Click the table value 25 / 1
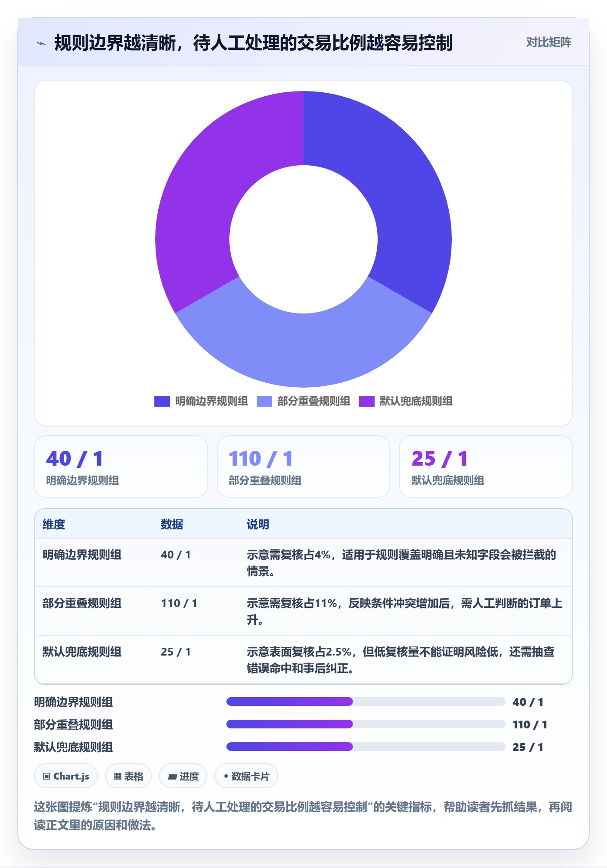Screen dimensions: 607x868 176,652
